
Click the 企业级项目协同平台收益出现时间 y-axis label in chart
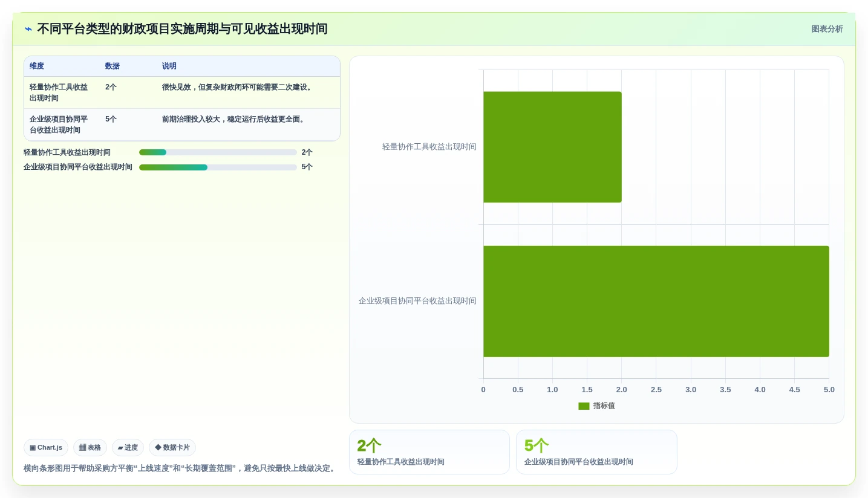point(417,301)
